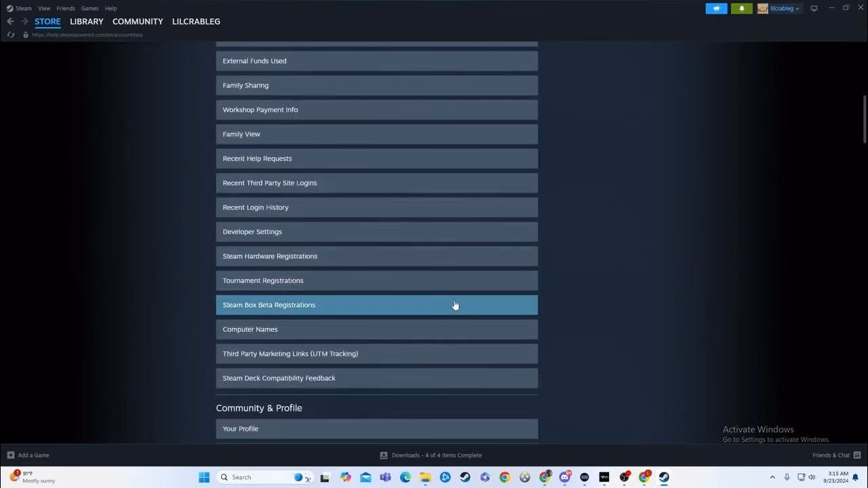Image resolution: width=868 pixels, height=488 pixels.
Task: Open the Friends & Chat label
Action: tap(831, 455)
